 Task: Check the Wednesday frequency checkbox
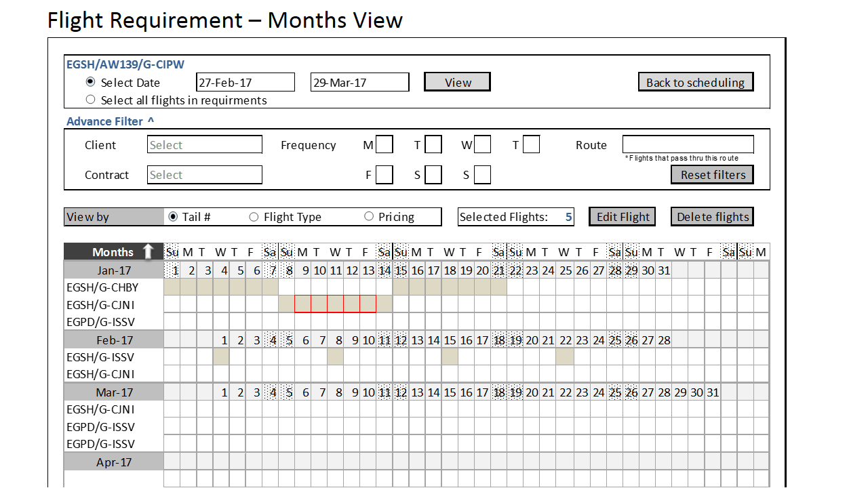482,144
